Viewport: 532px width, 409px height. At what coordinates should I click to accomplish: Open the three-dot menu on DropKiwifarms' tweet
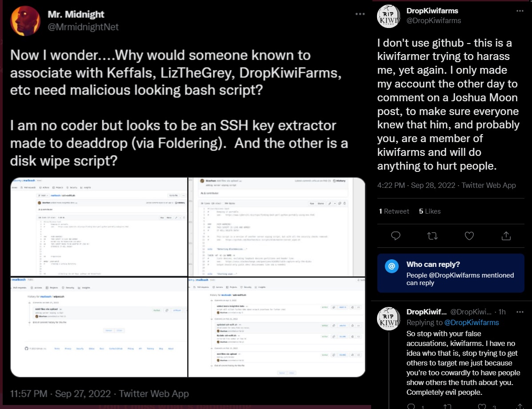pyautogui.click(x=520, y=11)
